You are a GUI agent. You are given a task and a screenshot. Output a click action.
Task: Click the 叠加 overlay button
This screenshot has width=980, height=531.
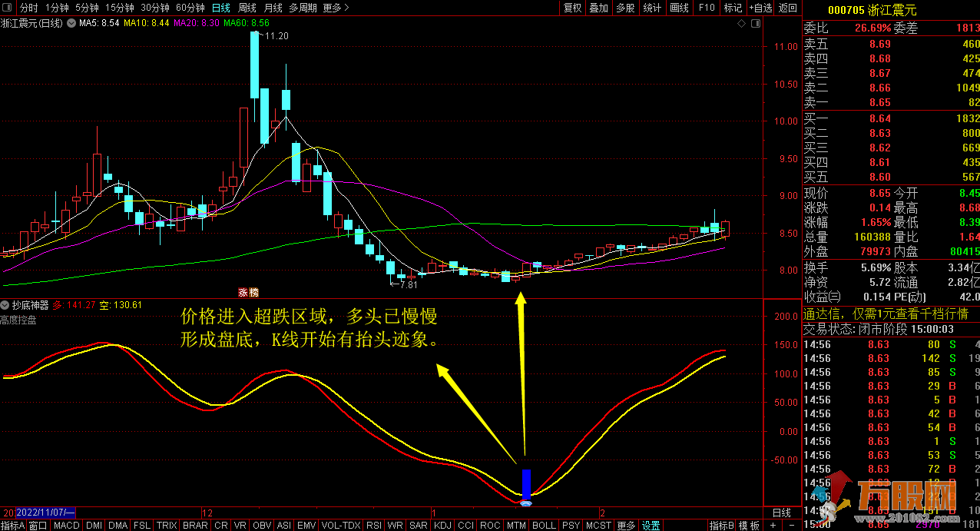coord(598,8)
